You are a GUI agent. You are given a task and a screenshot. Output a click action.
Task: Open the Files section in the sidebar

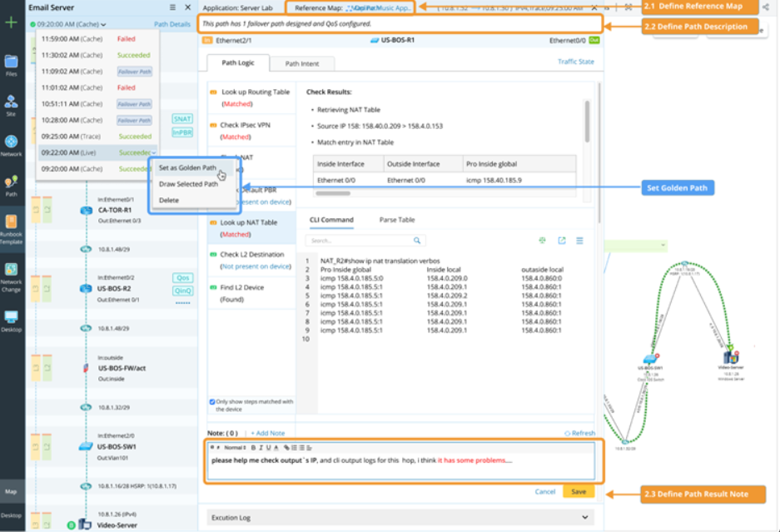pos(11,66)
